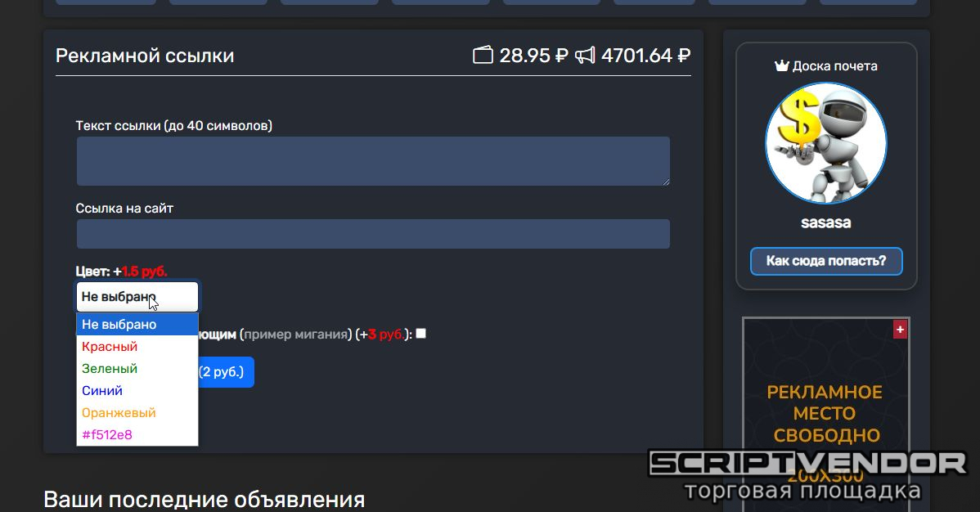Click the red plus icon on ad banner
This screenshot has height=512, width=980.
(900, 330)
